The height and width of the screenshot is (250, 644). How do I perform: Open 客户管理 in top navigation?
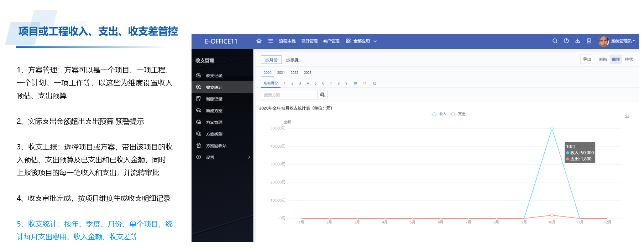[x=331, y=41]
